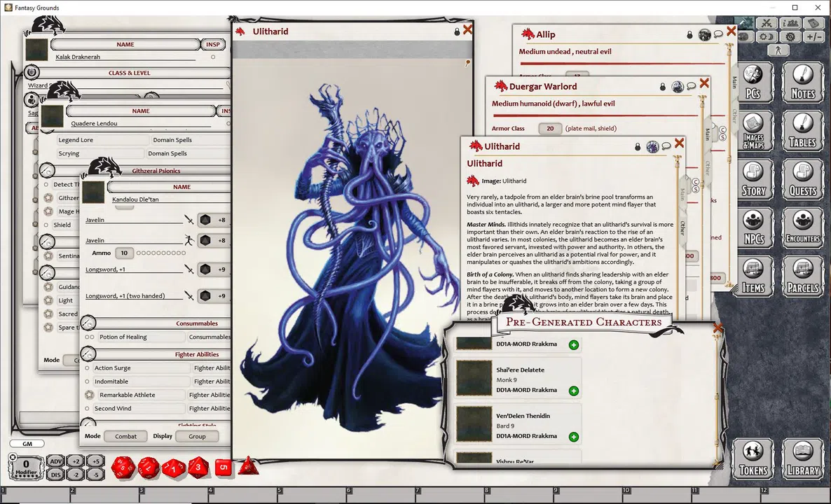This screenshot has width=831, height=504.
Task: Select Other tab on Allip window
Action: 734,116
